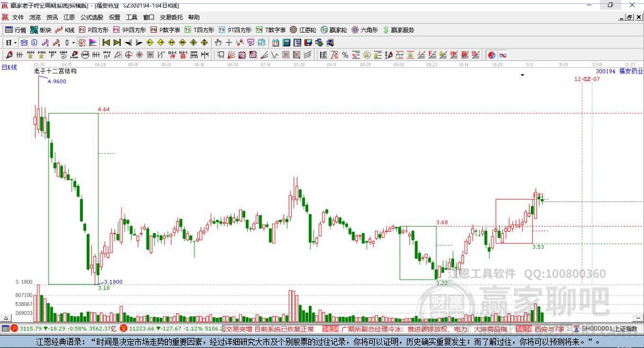644x348 pixels.
Task: Click stock code 300194 label
Action: pyautogui.click(x=606, y=71)
